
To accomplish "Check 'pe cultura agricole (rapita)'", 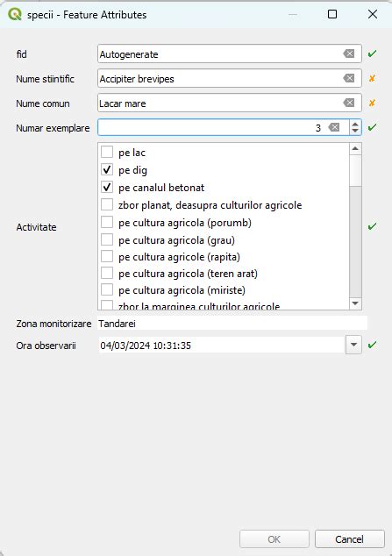I will click(107, 256).
